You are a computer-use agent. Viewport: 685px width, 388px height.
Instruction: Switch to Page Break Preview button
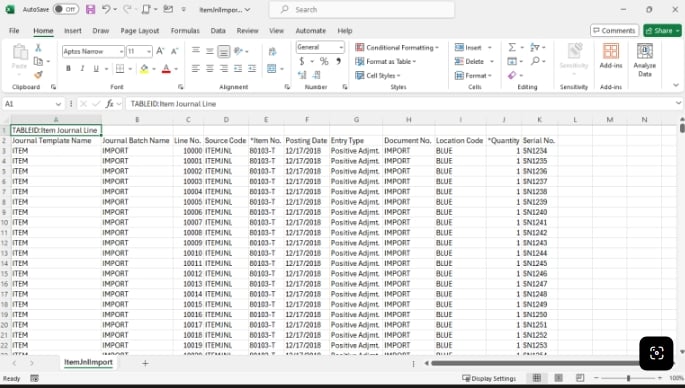pos(580,378)
